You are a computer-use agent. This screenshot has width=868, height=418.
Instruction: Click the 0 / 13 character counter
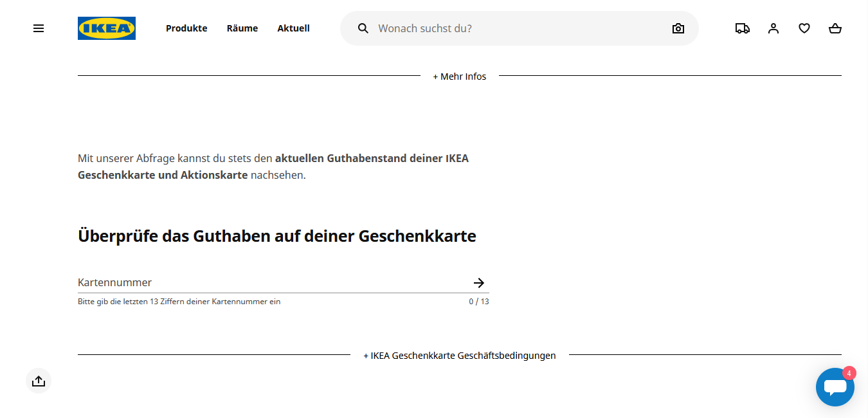(479, 302)
